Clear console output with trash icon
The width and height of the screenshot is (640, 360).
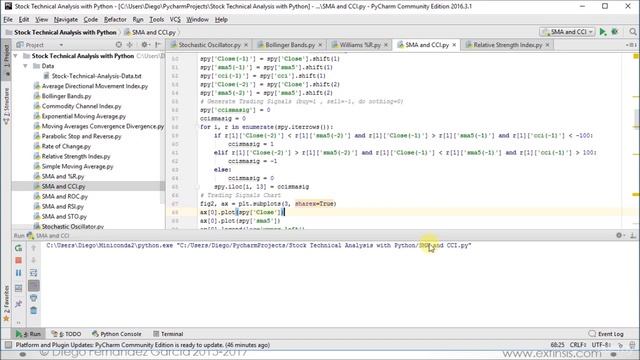33,311
